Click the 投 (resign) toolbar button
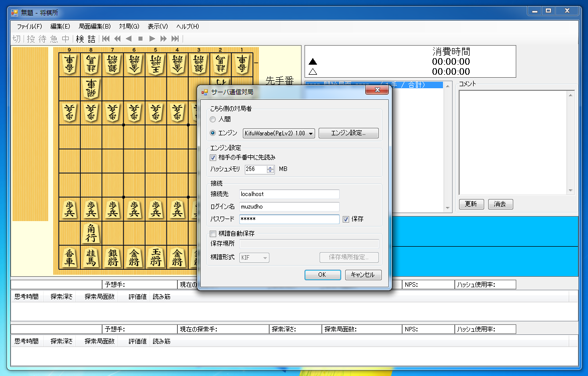This screenshot has height=376, width=588. (x=31, y=39)
